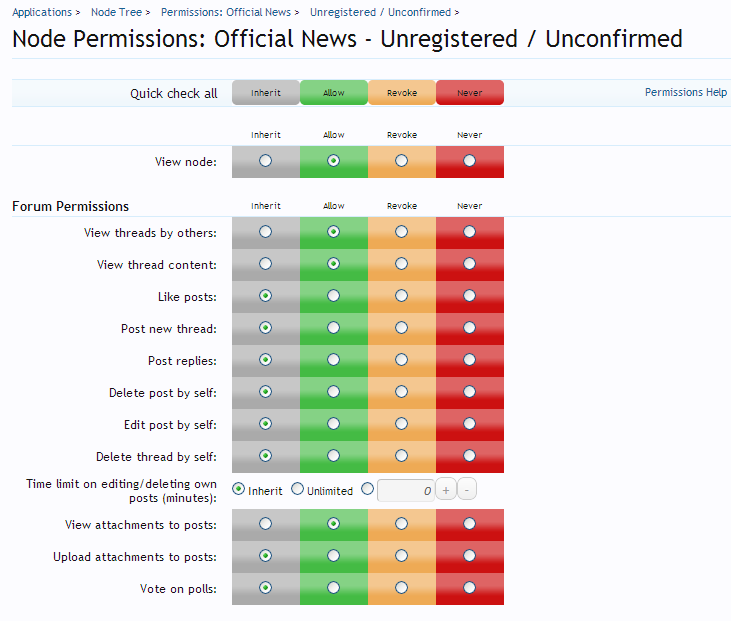
Task: Select Inherit for Vote on polls
Action: pyautogui.click(x=265, y=588)
